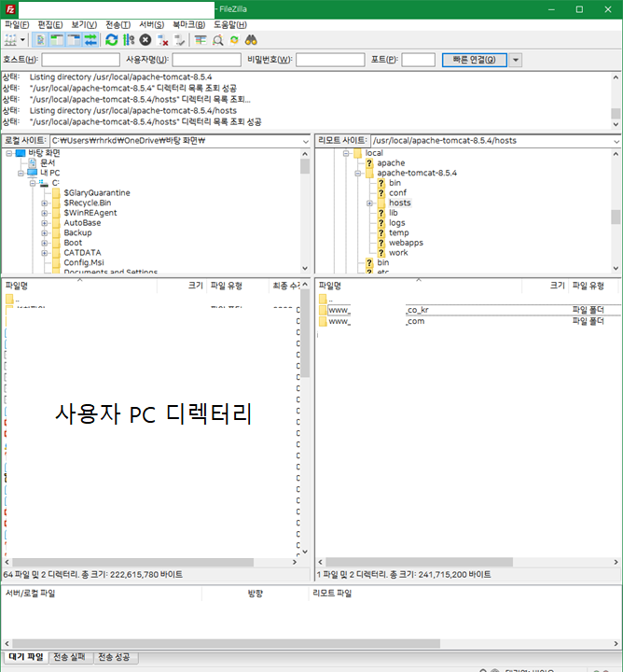Cancel the current operation
This screenshot has width=623, height=672.
coord(145,40)
